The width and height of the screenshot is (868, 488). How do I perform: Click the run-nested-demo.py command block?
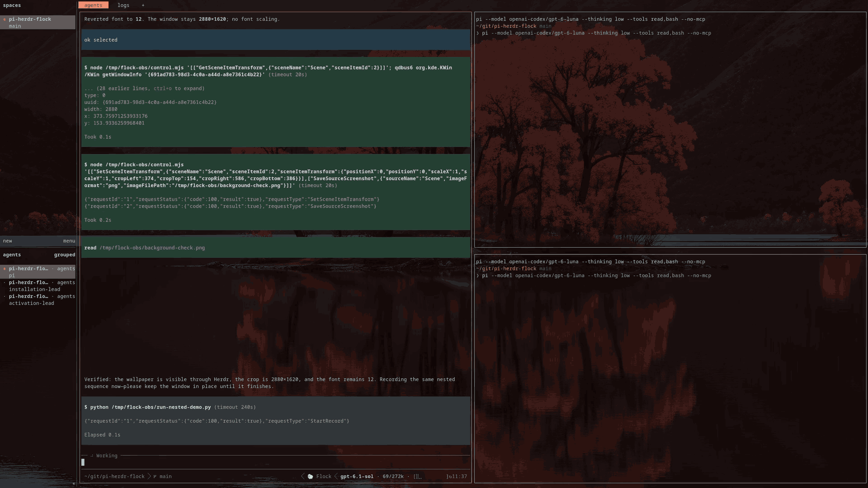tap(276, 421)
